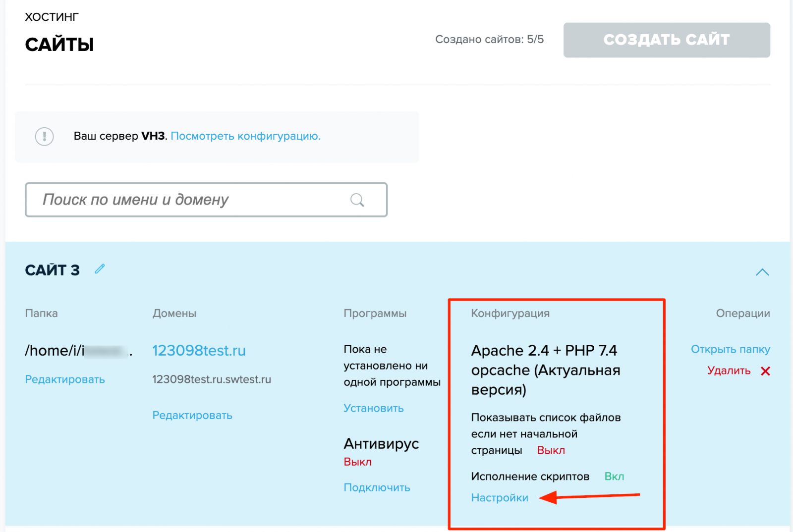
Task: Click the exclamation info icon
Action: [x=45, y=136]
